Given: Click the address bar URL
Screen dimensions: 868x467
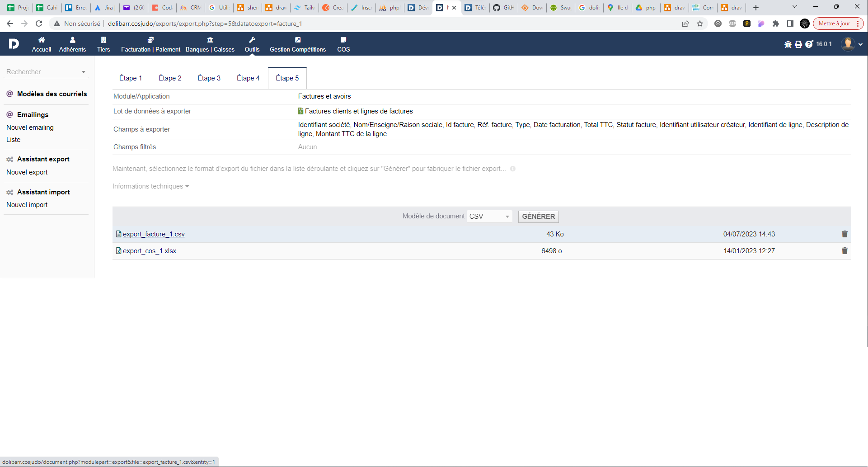Looking at the screenshot, I should (205, 24).
